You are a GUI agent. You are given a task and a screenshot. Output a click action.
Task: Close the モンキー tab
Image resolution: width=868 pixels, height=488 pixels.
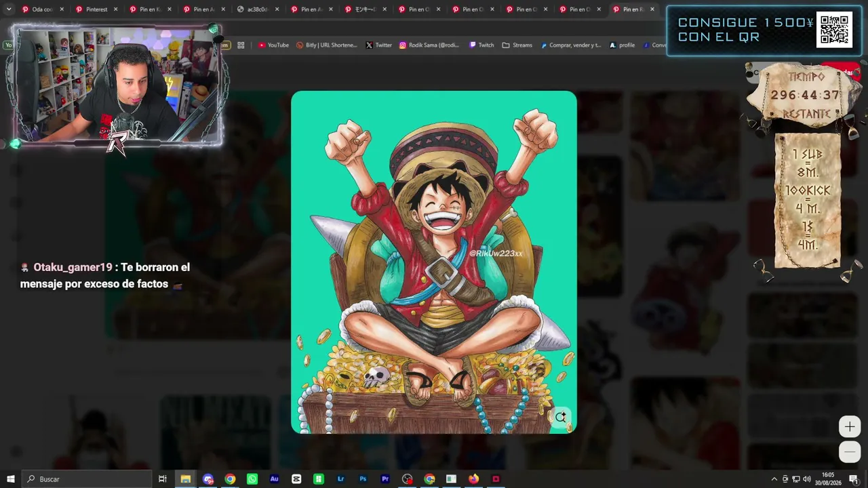(384, 9)
